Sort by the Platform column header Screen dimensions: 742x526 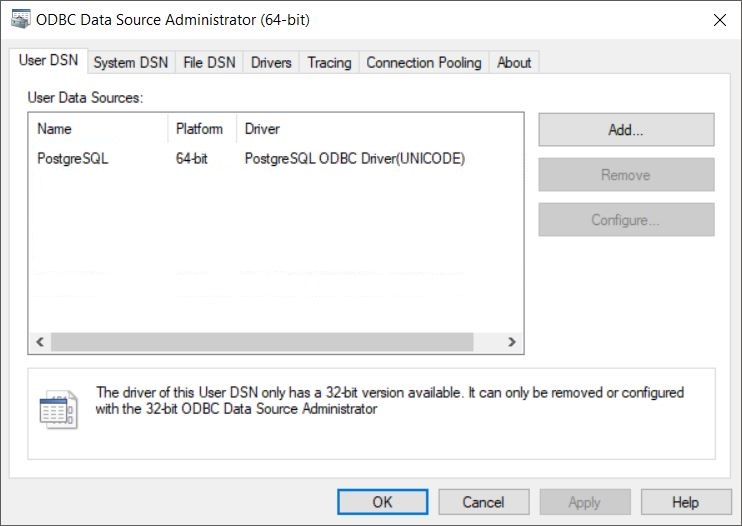[x=200, y=129]
